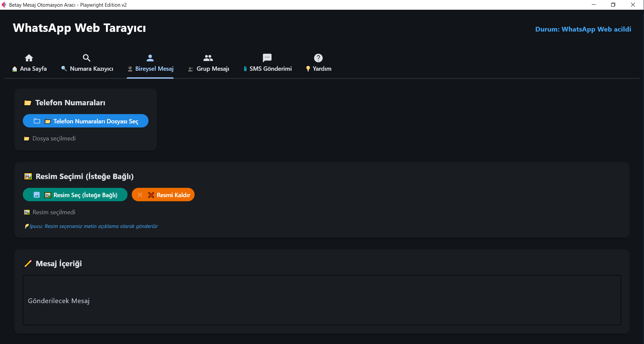Click the group icon above Grup Mesajı

coord(208,58)
